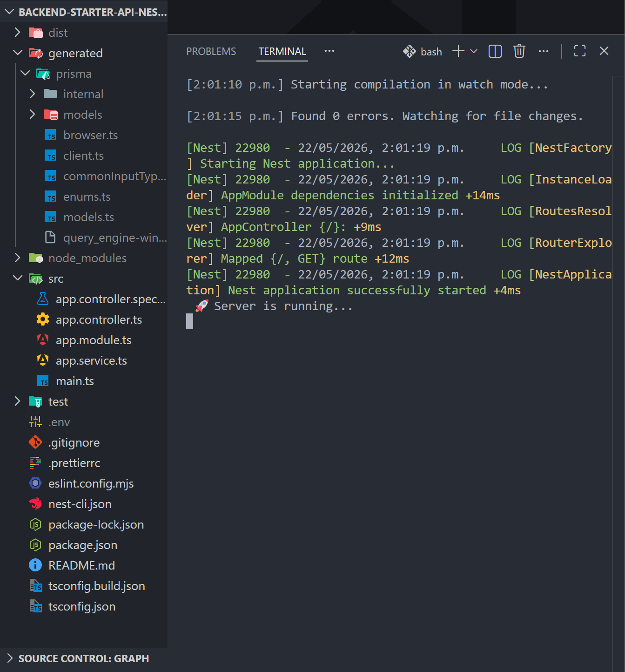Split the terminal panel

pos(495,51)
